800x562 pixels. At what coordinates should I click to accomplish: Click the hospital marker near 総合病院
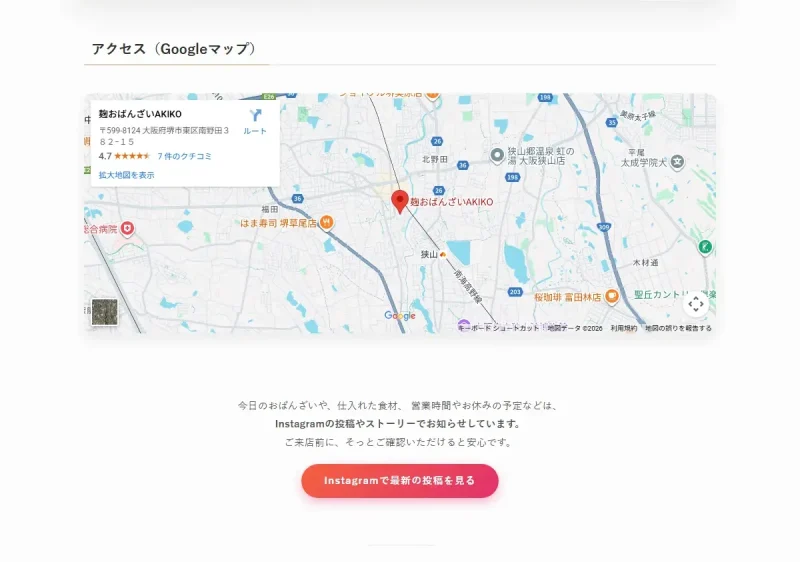[127, 228]
